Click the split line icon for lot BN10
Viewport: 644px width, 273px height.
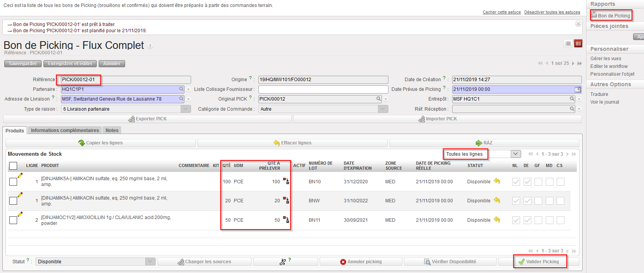coord(286,181)
